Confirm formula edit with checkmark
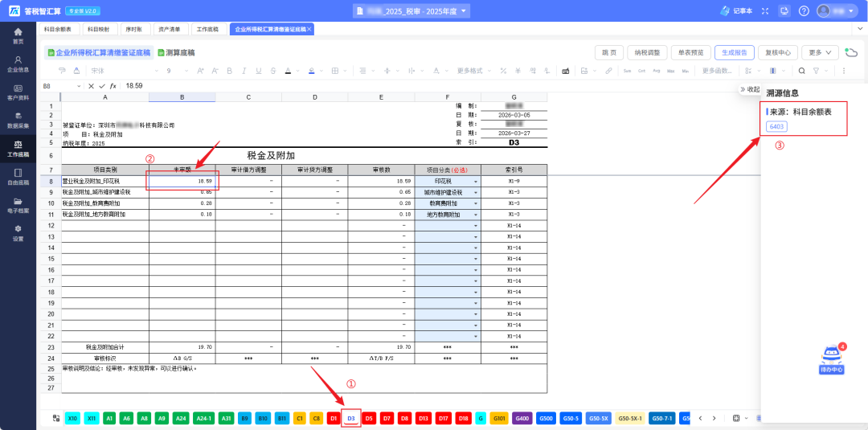The width and height of the screenshot is (868, 430). [102, 86]
